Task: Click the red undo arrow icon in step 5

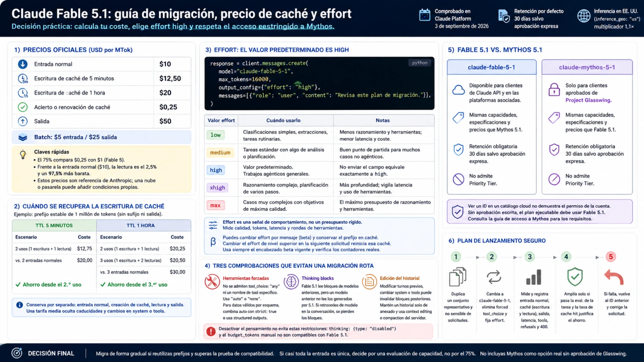Action: point(614,277)
